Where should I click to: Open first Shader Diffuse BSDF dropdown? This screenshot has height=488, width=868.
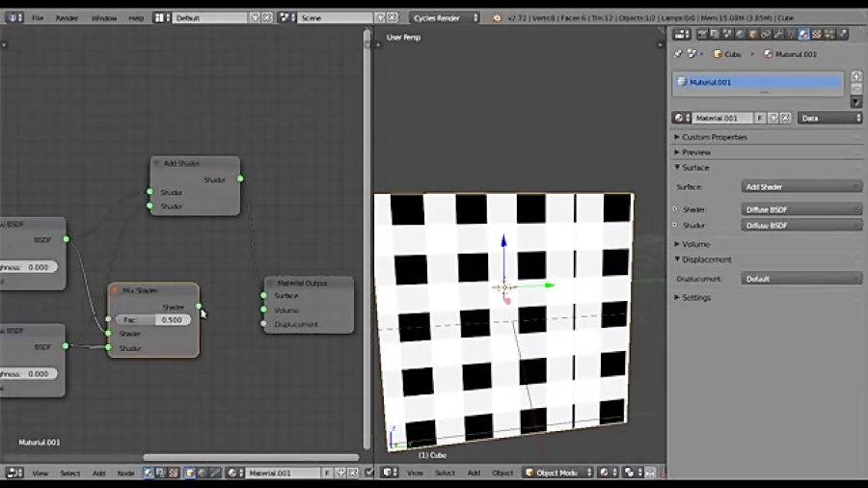click(x=801, y=209)
